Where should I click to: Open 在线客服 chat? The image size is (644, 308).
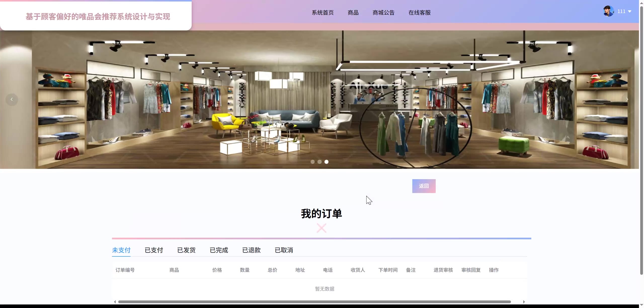(x=419, y=13)
